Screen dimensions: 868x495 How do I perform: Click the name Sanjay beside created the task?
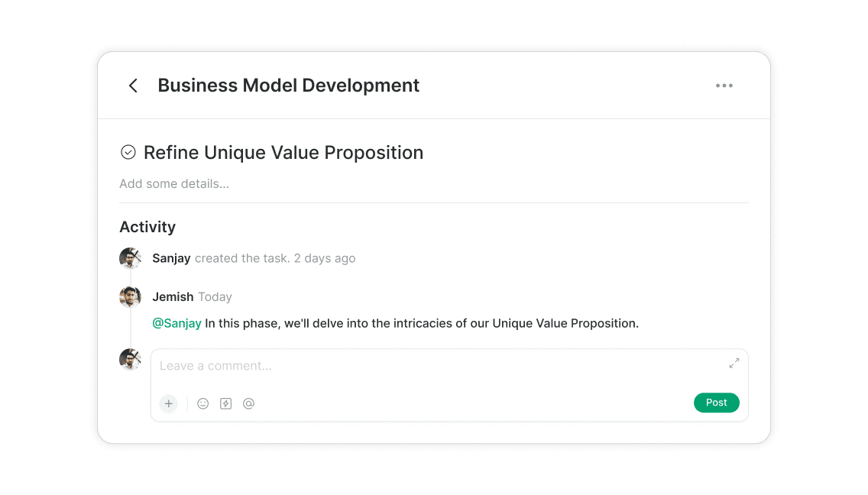click(171, 258)
